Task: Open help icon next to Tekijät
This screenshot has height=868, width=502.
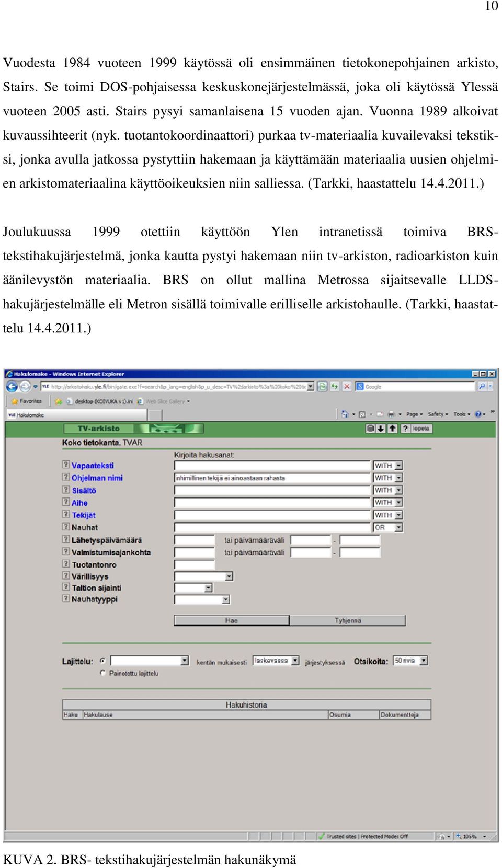Action: (x=66, y=514)
